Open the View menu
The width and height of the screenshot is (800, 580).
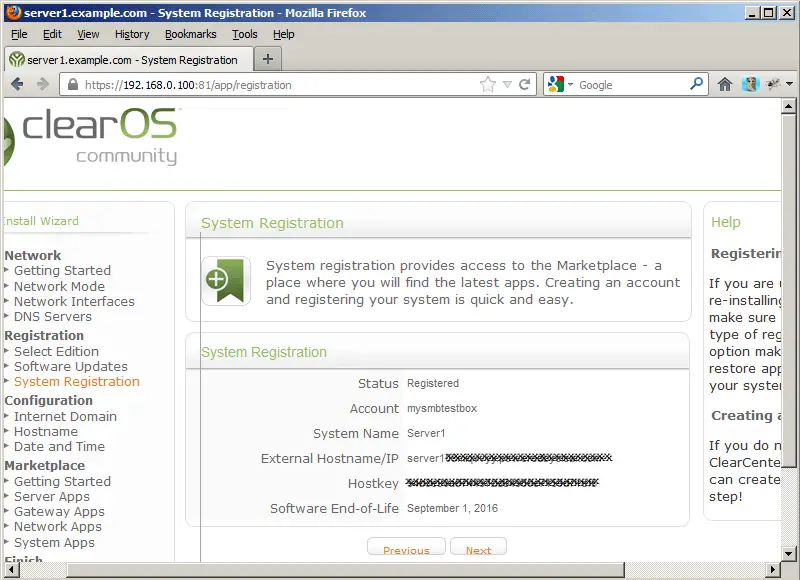(x=88, y=34)
